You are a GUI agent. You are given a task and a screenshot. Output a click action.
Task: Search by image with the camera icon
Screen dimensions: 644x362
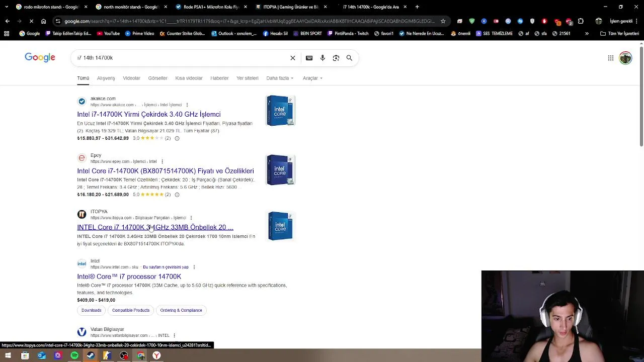[x=336, y=58]
